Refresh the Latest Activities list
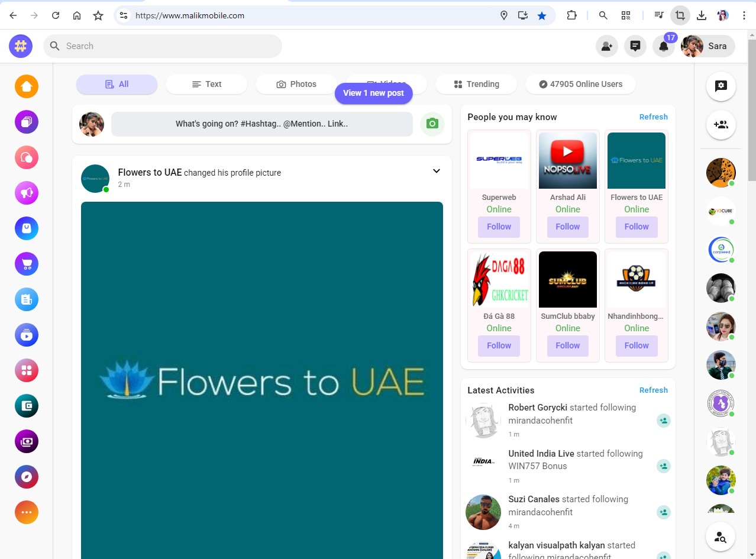 [654, 390]
